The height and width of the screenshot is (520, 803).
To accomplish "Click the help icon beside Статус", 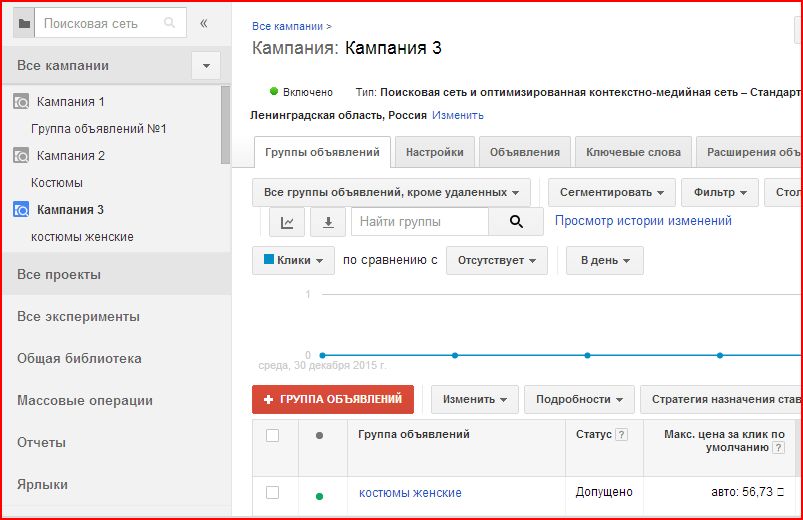I will [x=621, y=434].
